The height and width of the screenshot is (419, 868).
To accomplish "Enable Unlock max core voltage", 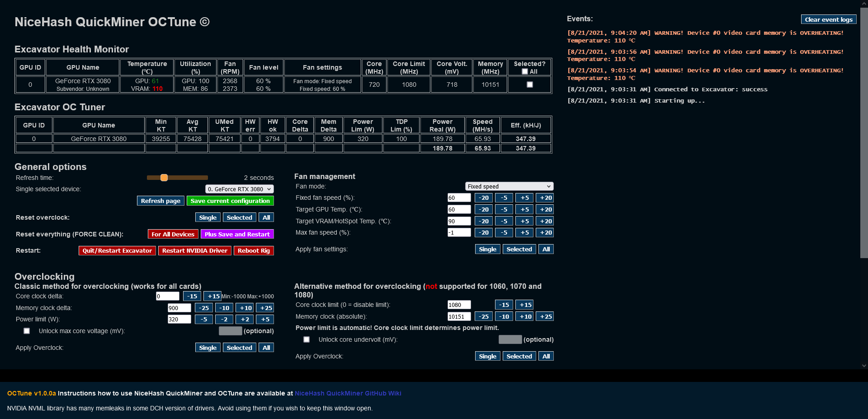I will 27,331.
